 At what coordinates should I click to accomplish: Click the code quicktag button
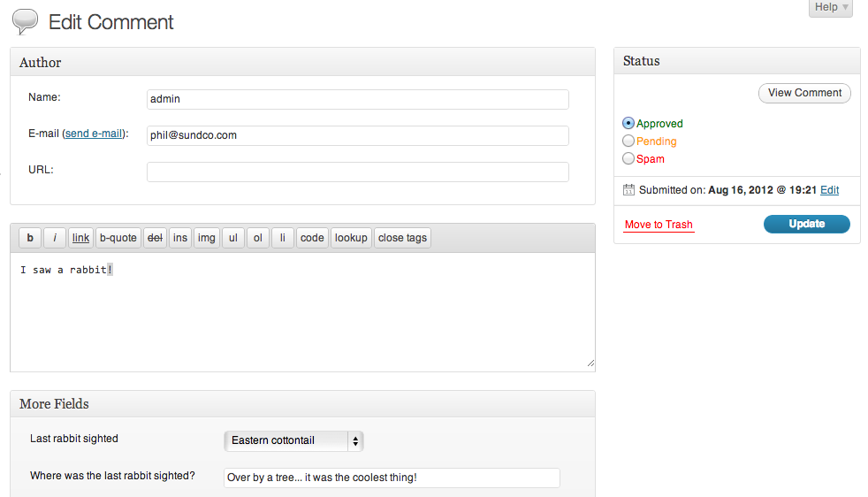tap(312, 238)
